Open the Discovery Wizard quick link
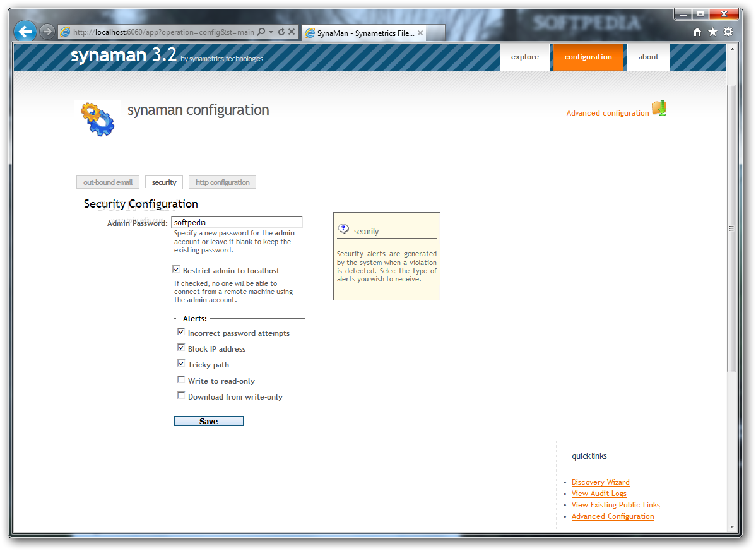Viewport: 756px width, 551px height. point(600,482)
